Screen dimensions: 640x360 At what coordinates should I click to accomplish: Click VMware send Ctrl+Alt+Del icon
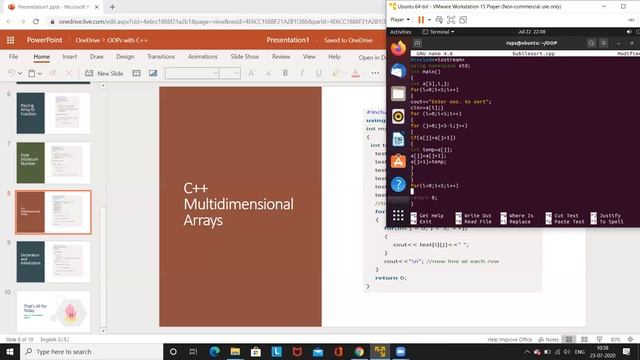(x=439, y=20)
